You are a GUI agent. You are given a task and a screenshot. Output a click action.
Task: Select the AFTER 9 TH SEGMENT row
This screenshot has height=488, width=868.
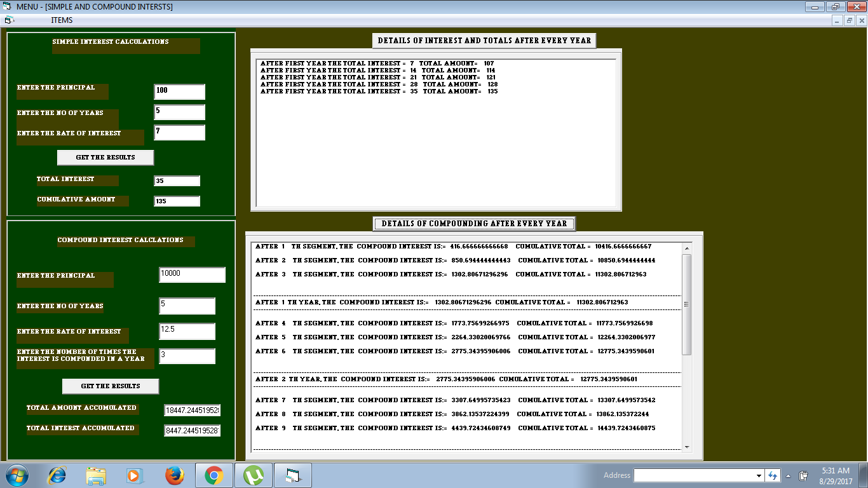pyautogui.click(x=456, y=428)
